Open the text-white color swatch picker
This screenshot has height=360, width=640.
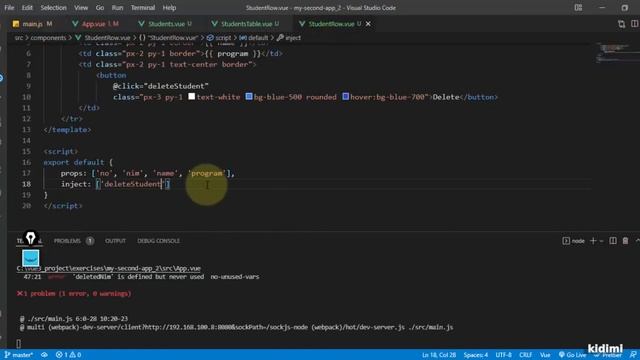tap(191, 97)
